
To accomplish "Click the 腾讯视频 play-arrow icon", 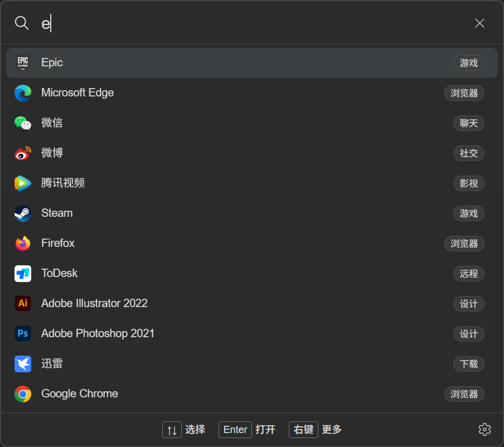I will click(23, 183).
